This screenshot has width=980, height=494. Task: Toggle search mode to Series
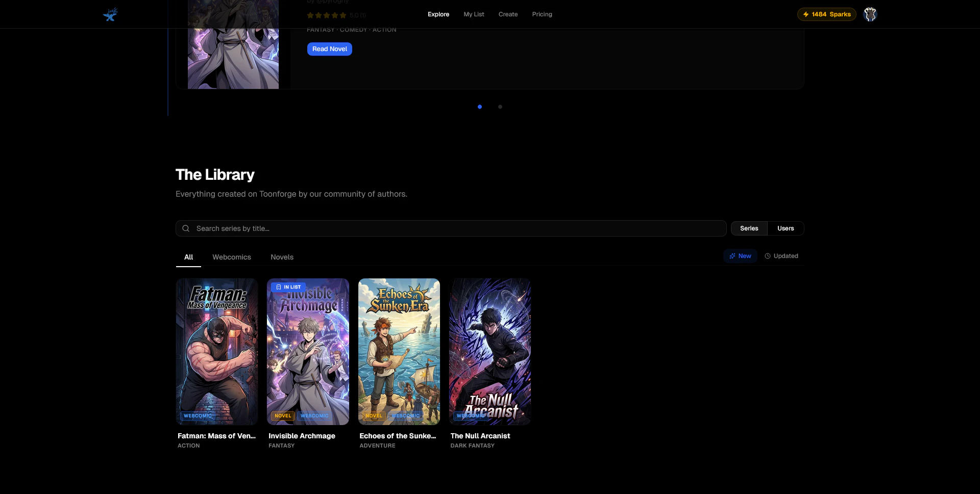749,228
